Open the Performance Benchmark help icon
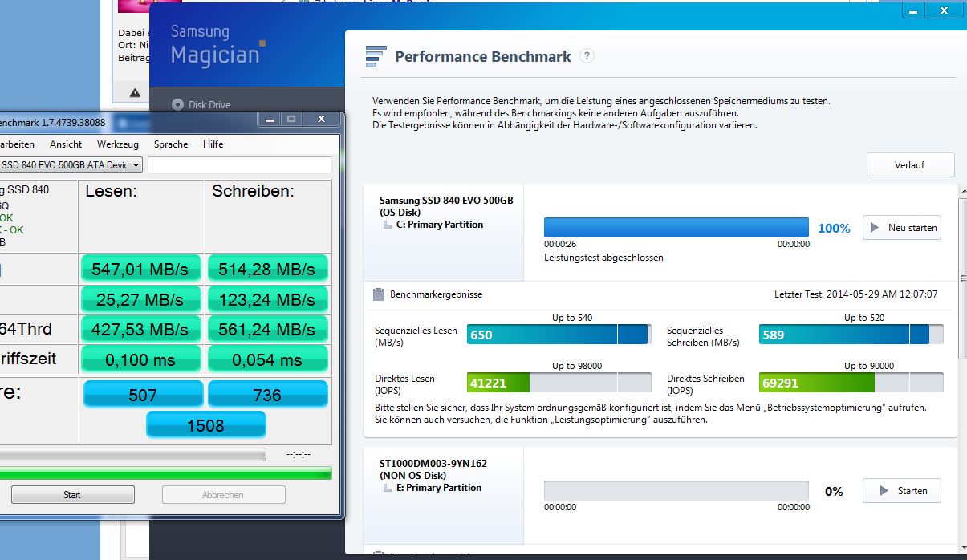Image resolution: width=967 pixels, height=560 pixels. point(587,56)
